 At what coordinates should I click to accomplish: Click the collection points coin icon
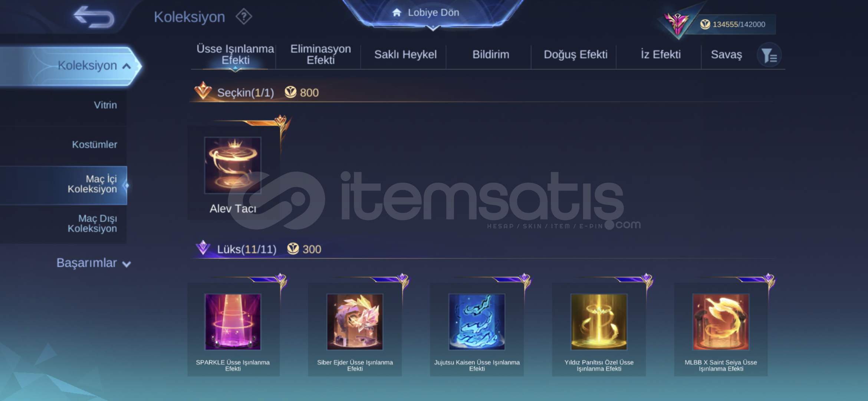pos(705,24)
